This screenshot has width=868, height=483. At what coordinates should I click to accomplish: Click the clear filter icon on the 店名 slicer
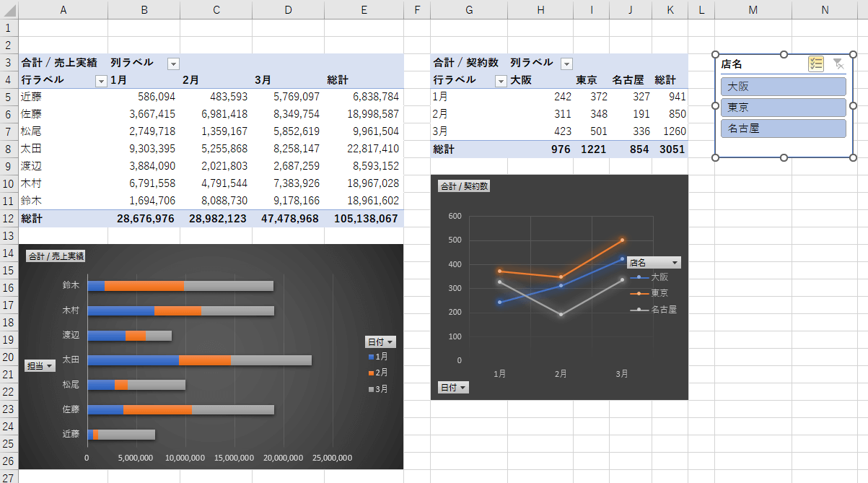point(838,64)
